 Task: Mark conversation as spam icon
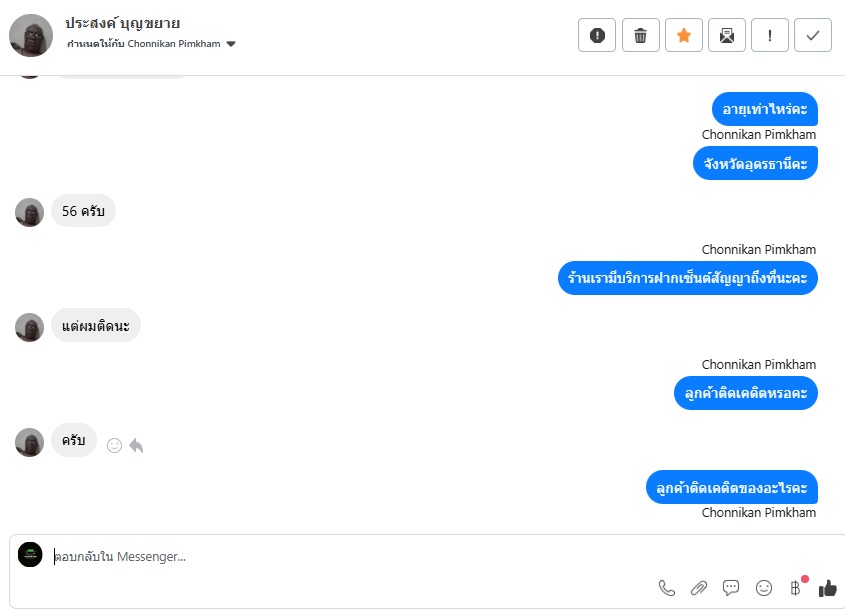(597, 36)
